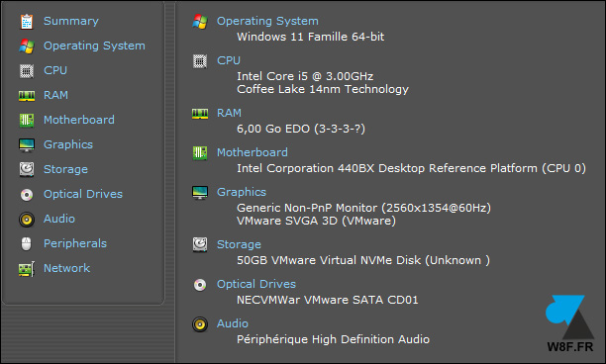Follow the Operating System heading link in summary
606x364 pixels.
click(267, 21)
